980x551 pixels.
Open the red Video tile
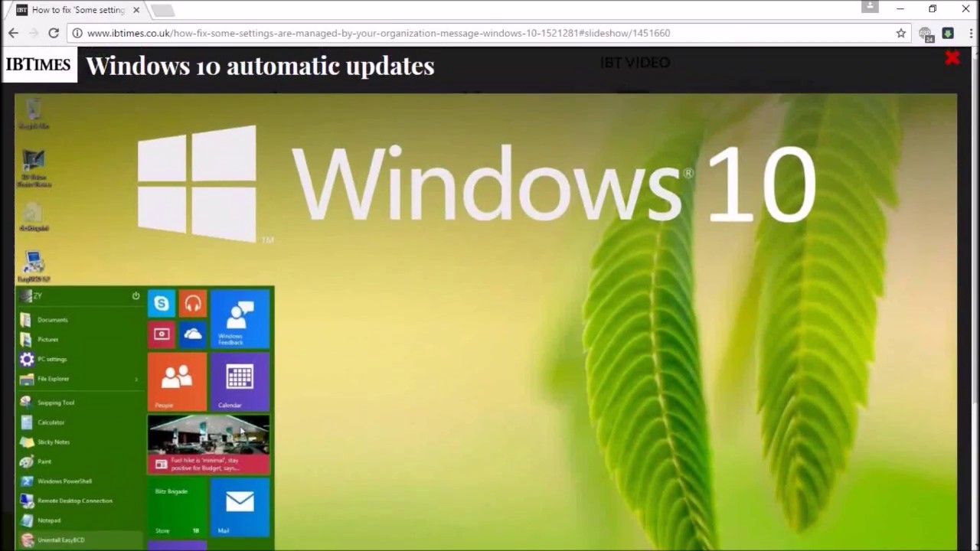click(x=162, y=334)
